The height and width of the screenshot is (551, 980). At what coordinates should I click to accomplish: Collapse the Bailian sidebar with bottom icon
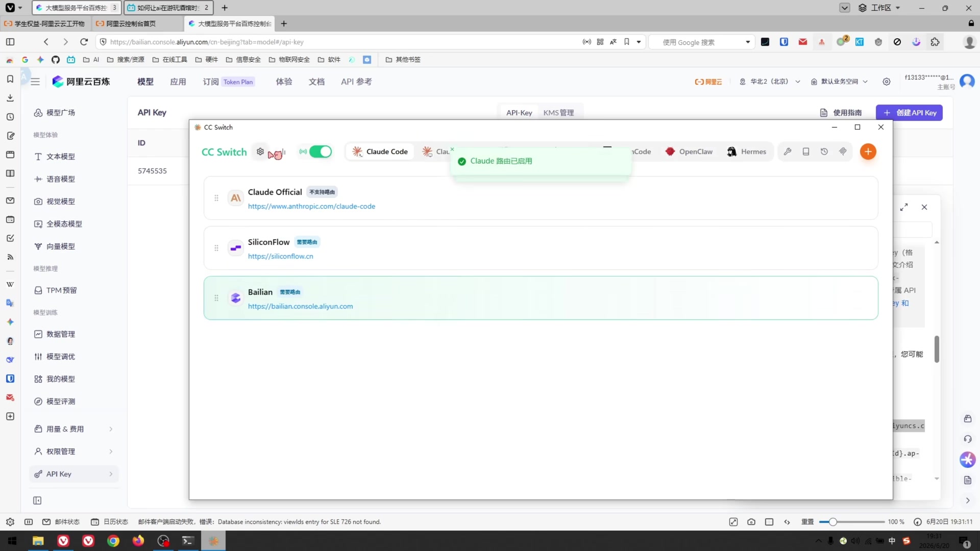tap(37, 500)
